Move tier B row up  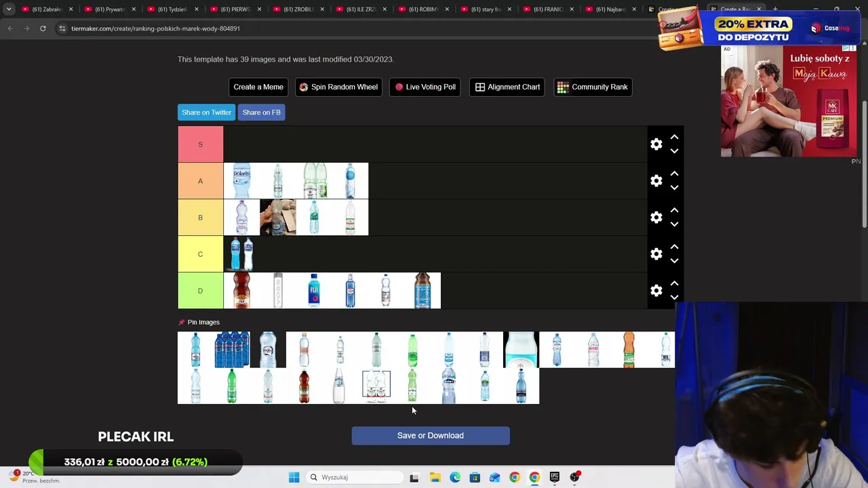click(x=674, y=210)
